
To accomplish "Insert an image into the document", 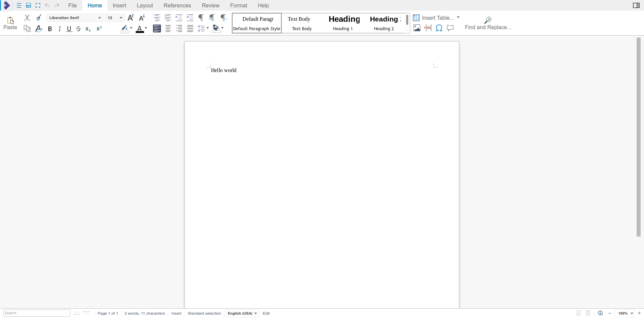I will 417,28.
